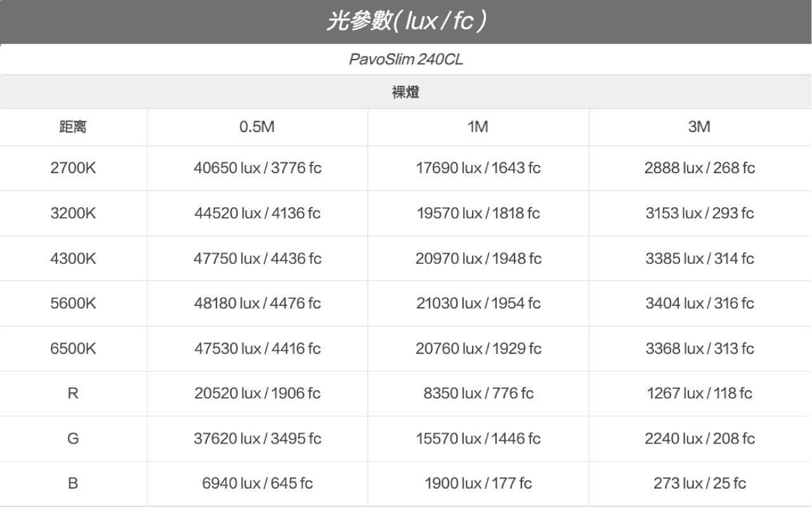This screenshot has width=812, height=507.
Task: Select the 1M column header
Action: [x=478, y=128]
